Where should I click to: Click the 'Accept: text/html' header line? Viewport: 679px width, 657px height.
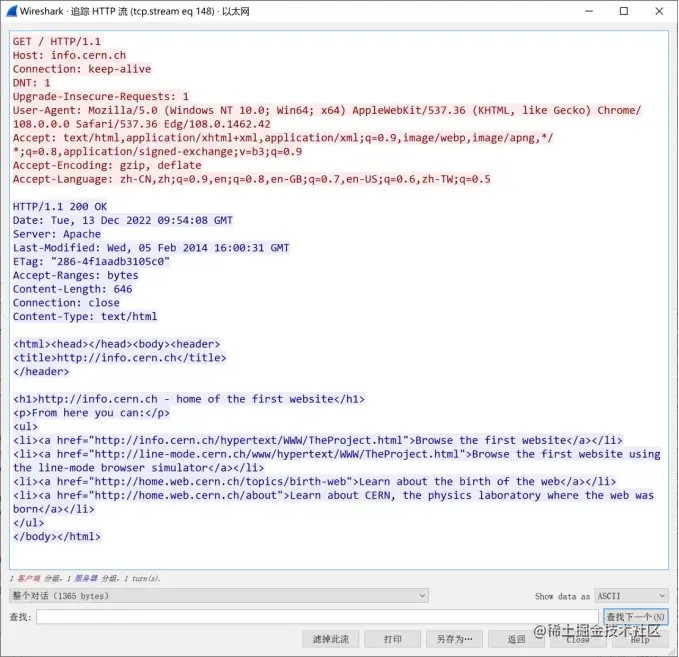click(x=283, y=138)
